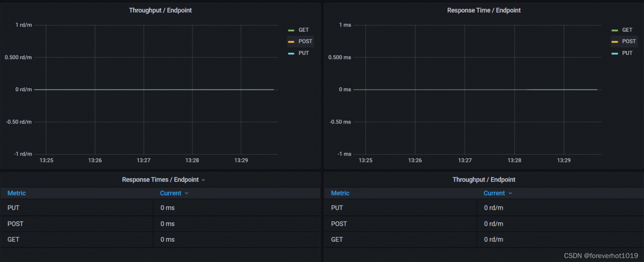
Task: Sort Response Times table by Current column
Action: [171, 193]
